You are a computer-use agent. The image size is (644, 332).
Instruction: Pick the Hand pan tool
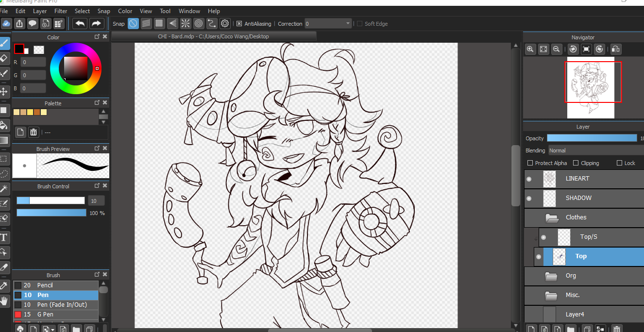(4, 301)
